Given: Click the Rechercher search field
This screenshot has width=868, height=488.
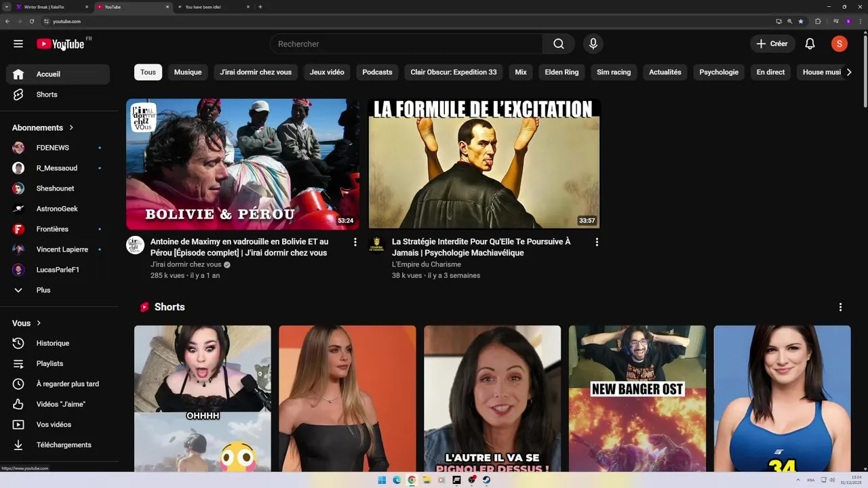Looking at the screenshot, I should [x=406, y=44].
